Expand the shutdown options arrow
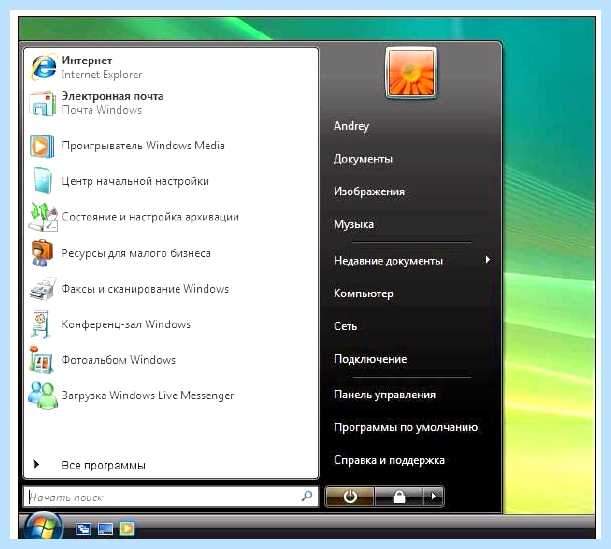This screenshot has width=611, height=549. (433, 496)
